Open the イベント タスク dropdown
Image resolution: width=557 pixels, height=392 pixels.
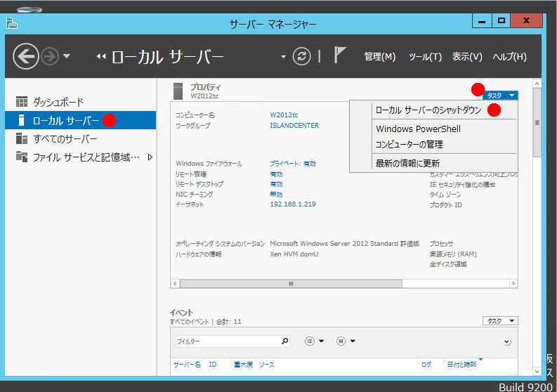click(500, 321)
